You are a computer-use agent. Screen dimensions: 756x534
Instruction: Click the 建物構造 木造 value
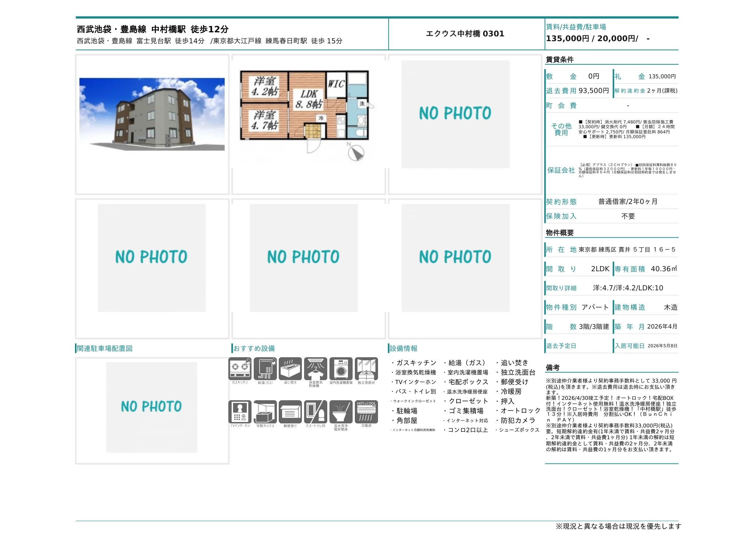671,307
